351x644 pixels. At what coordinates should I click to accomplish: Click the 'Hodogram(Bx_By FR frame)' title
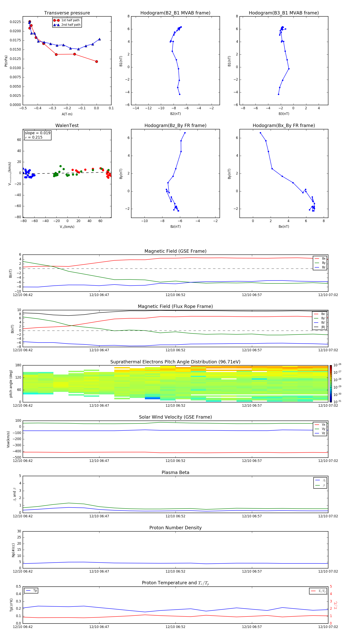(x=284, y=125)
